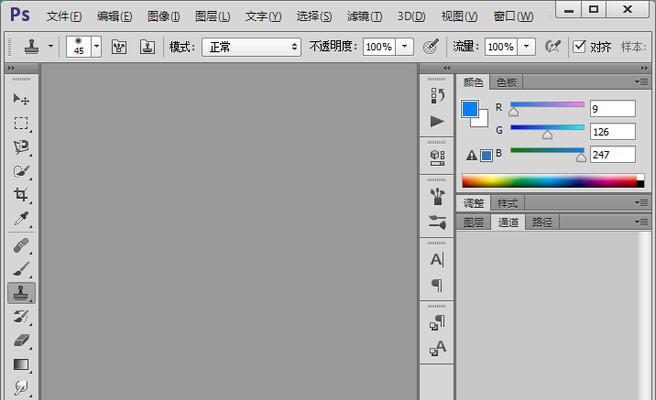
Task: Click the R channel color slider
Action: (x=547, y=105)
